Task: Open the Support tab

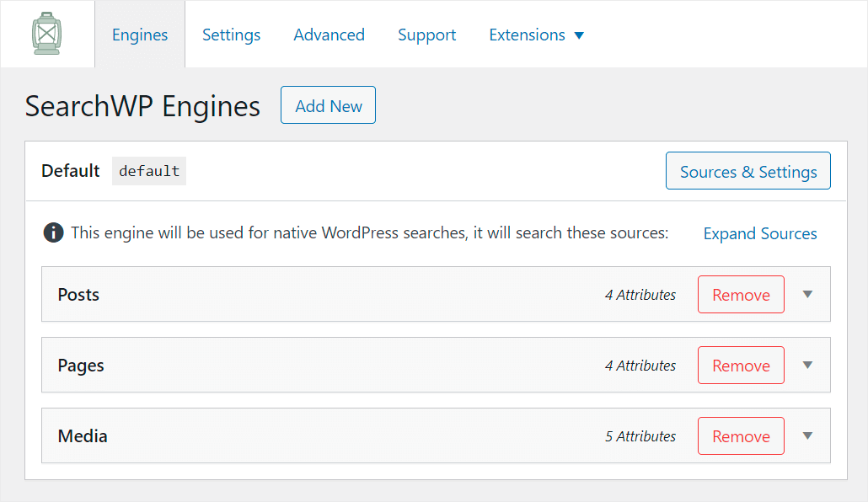Action: click(x=426, y=35)
